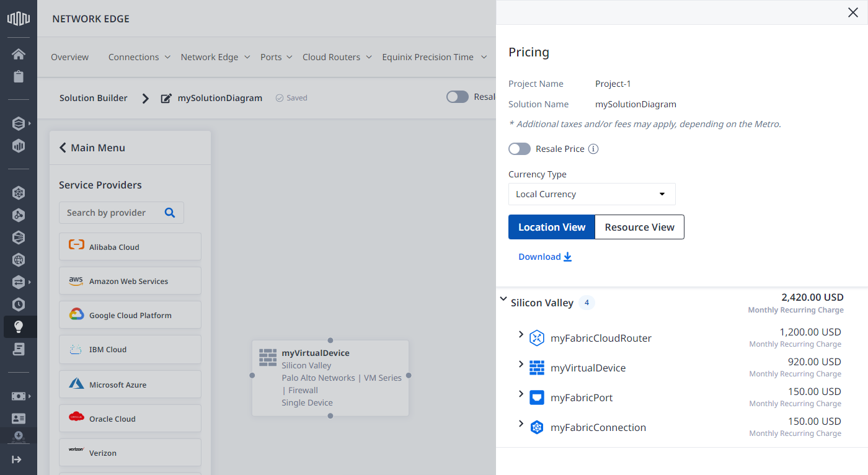Click the Project-1 project name
Viewport: 868px width, 475px height.
pyautogui.click(x=613, y=84)
